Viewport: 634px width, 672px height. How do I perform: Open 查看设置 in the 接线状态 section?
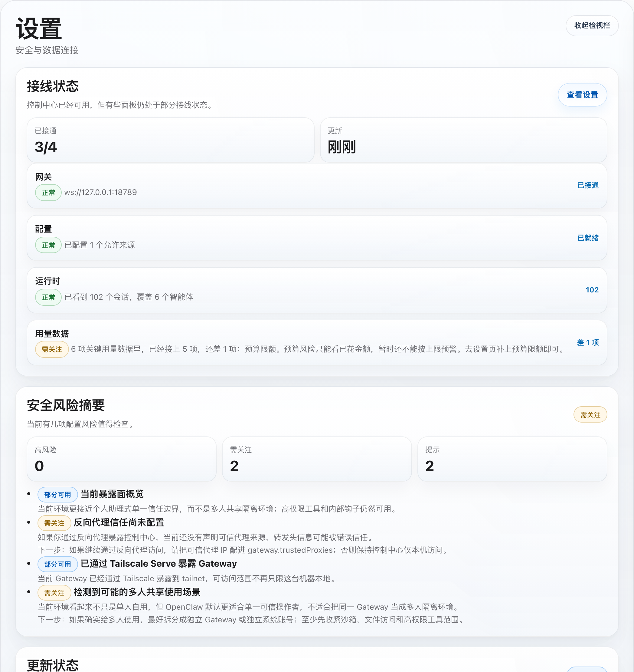pos(582,95)
